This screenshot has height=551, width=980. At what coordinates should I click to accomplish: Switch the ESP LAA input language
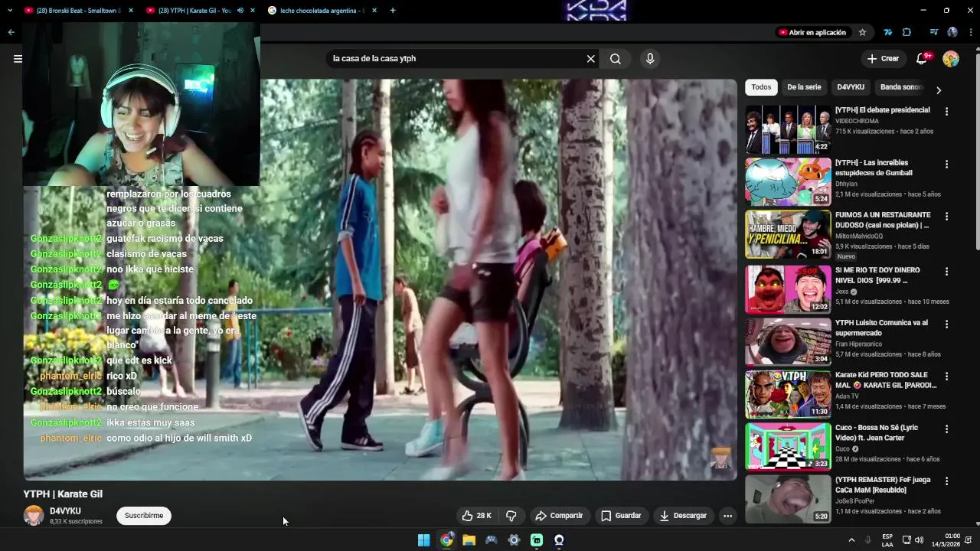point(887,540)
